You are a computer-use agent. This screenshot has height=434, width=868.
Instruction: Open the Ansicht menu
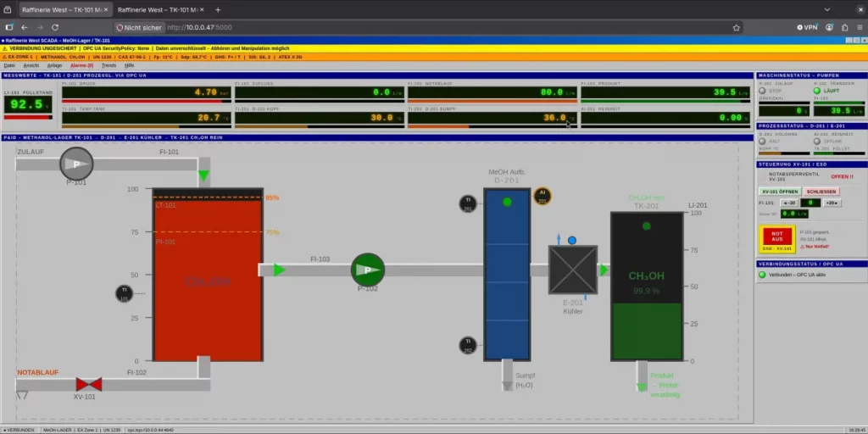(x=31, y=65)
